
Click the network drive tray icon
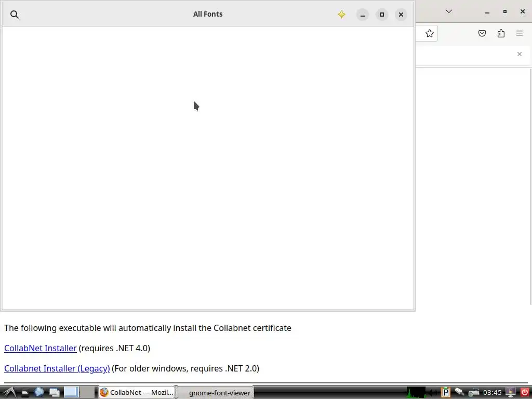pos(474,393)
